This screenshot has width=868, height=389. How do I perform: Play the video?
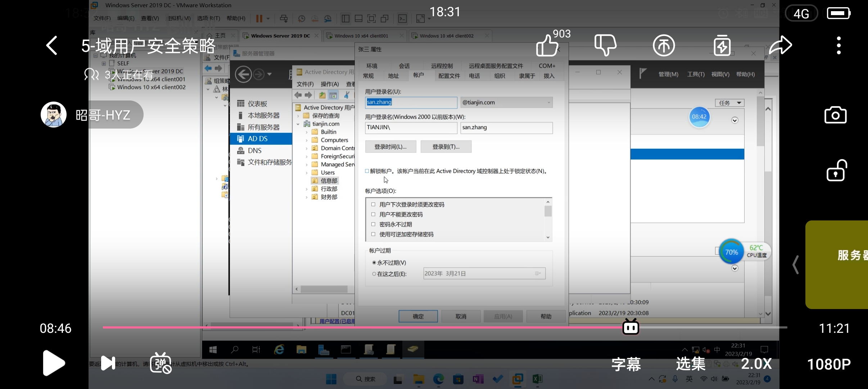pyautogui.click(x=54, y=363)
